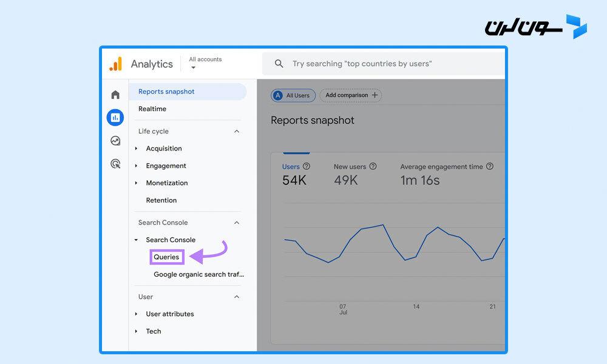Click the User attributes label
Viewport: 607px width, 364px height.
pos(170,314)
